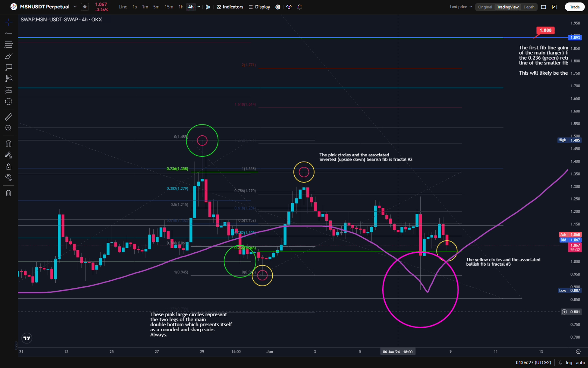This screenshot has width=588, height=368.
Task: Select the 1s timeframe
Action: (135, 7)
